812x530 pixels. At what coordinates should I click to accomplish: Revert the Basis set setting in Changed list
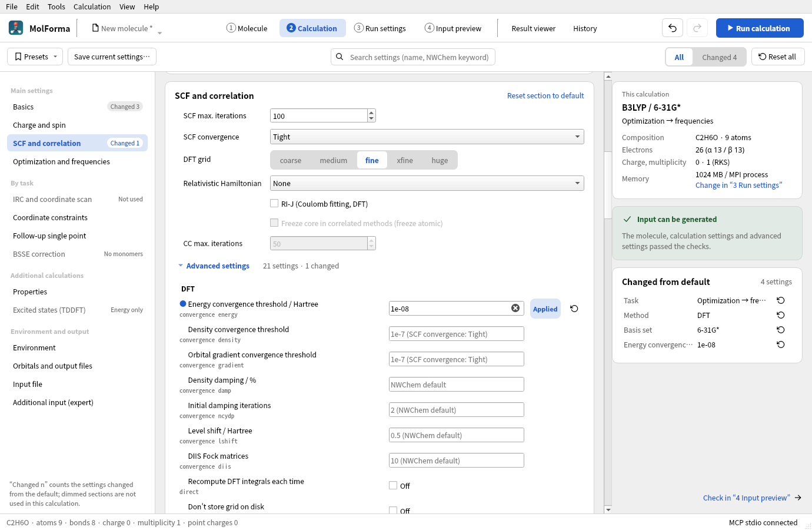pos(781,330)
